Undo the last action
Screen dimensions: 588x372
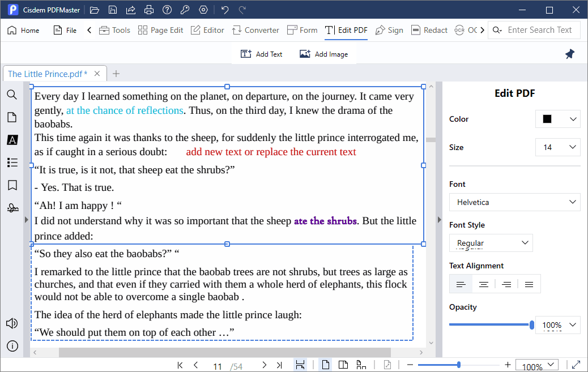pyautogui.click(x=225, y=10)
